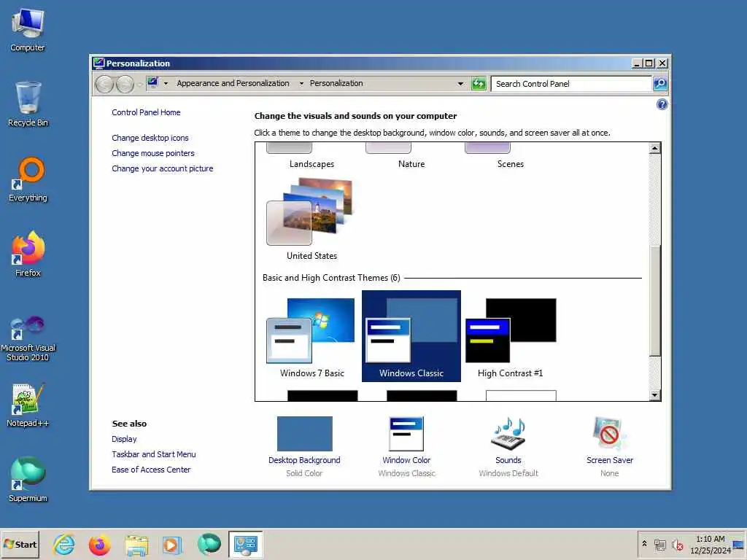Open Change mouse pointers link
This screenshot has width=747, height=560.
(x=153, y=153)
